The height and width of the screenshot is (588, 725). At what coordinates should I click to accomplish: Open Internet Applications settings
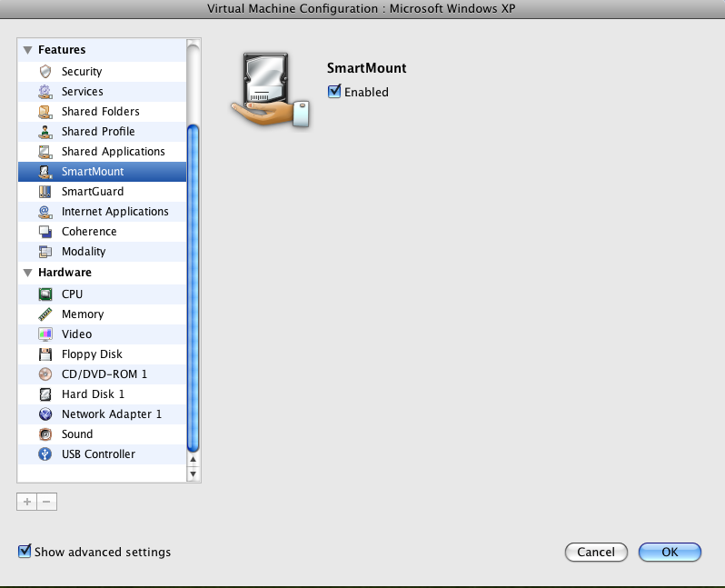102,212
